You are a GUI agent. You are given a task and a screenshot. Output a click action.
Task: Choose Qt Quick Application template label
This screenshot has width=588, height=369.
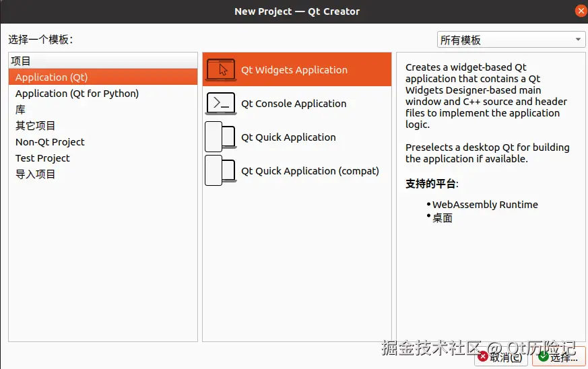288,137
